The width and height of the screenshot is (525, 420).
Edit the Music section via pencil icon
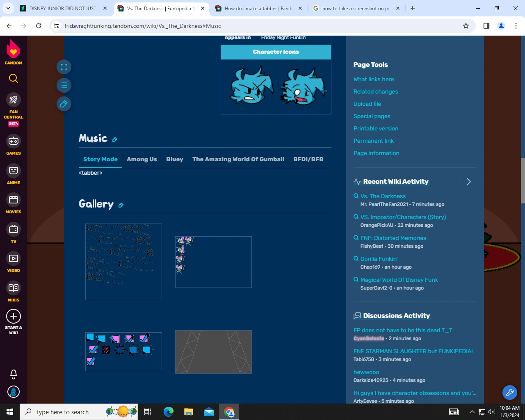(x=115, y=139)
